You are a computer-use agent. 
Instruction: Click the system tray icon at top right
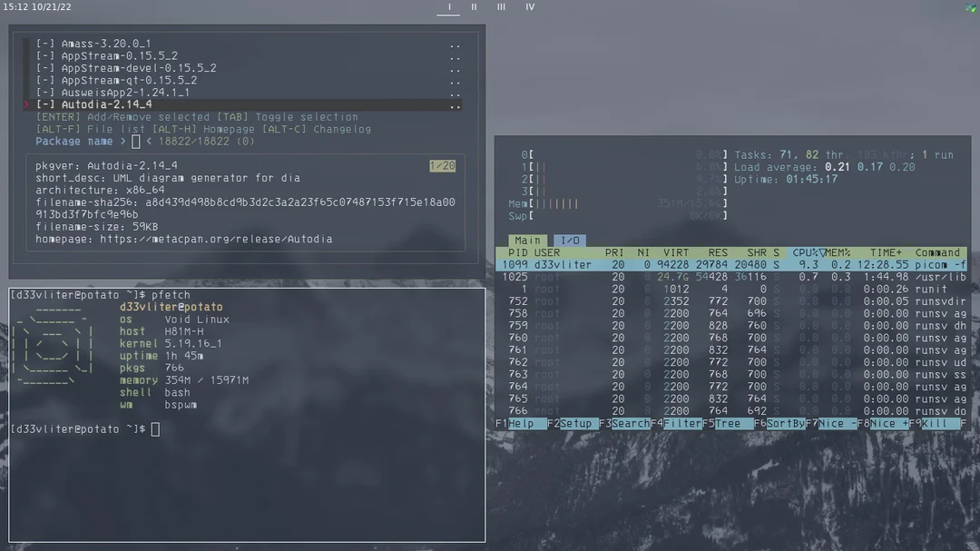pos(969,7)
